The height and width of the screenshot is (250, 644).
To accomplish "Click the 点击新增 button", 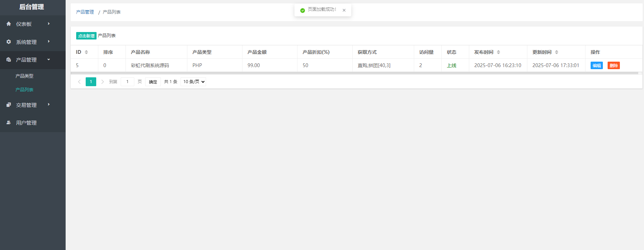I will (x=86, y=36).
